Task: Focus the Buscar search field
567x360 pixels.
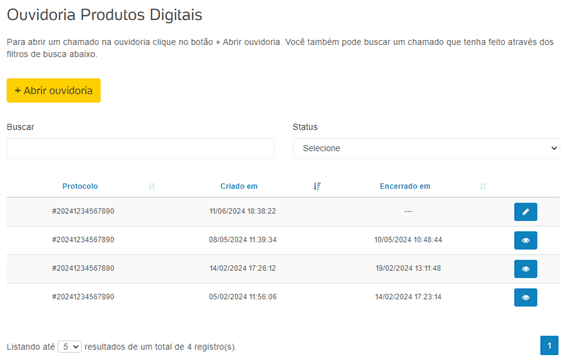Action: click(x=141, y=148)
